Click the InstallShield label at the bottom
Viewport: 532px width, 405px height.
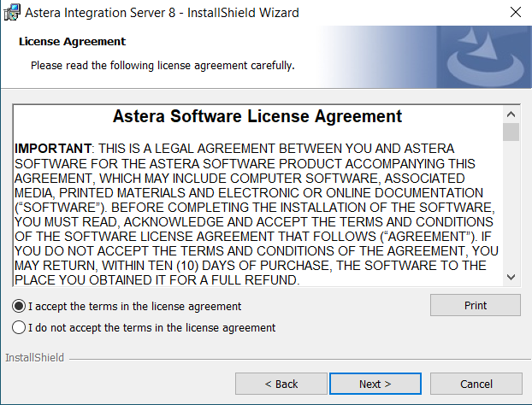(x=34, y=357)
